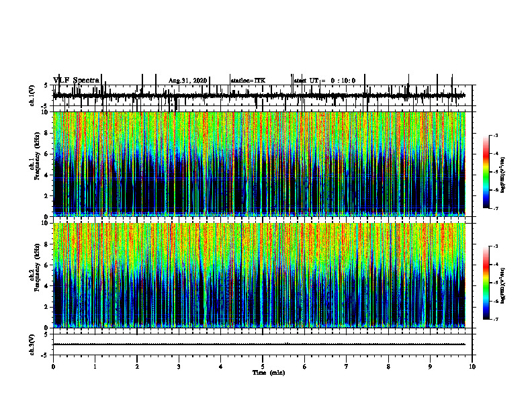Click the ch.1 color bar log(PSD) units label
The height and width of the screenshot is (411, 532).
tap(503, 175)
